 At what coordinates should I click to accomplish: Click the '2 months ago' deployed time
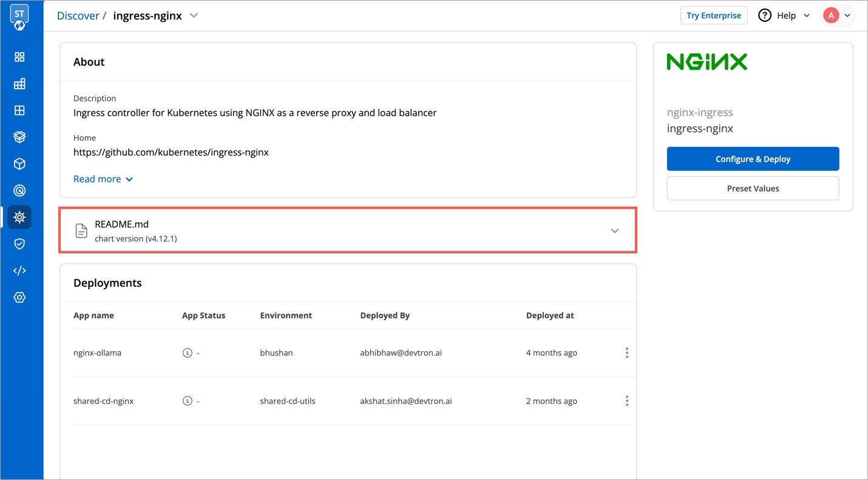552,401
